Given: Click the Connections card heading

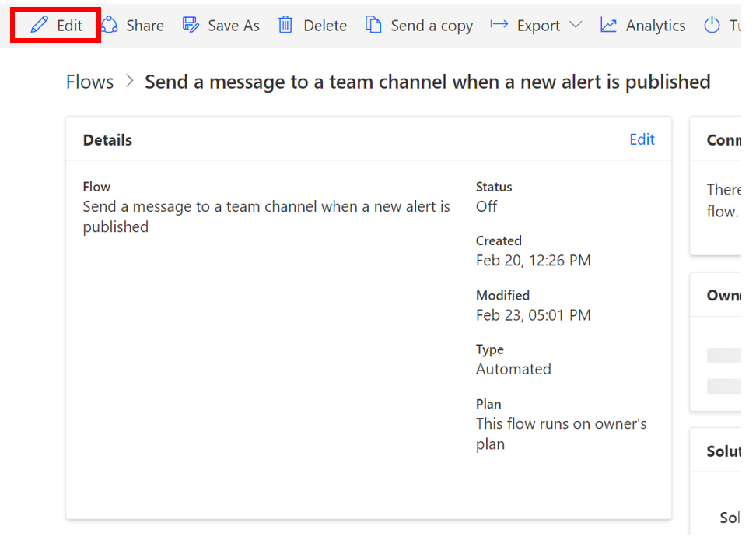Looking at the screenshot, I should 723,140.
